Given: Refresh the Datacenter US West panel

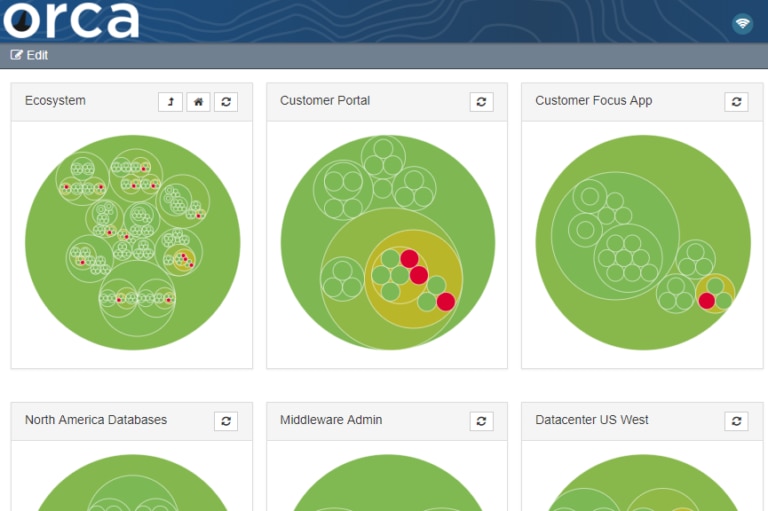Looking at the screenshot, I should click(x=736, y=421).
